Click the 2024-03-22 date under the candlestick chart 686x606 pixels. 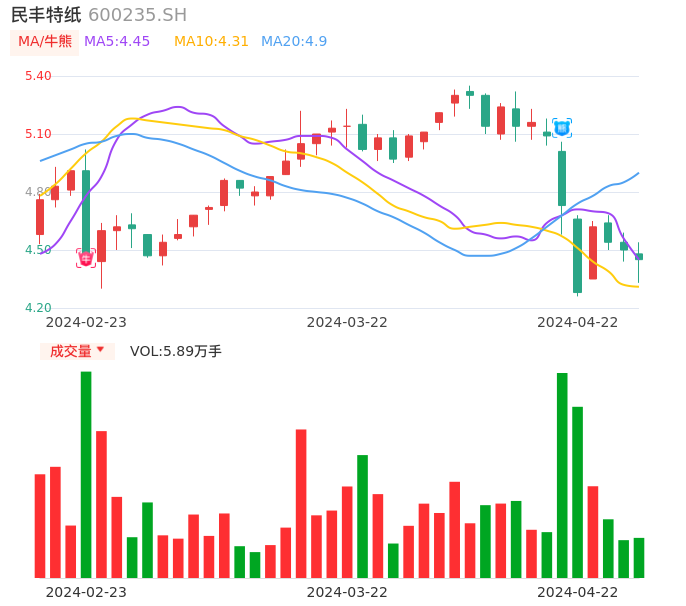pos(347,322)
